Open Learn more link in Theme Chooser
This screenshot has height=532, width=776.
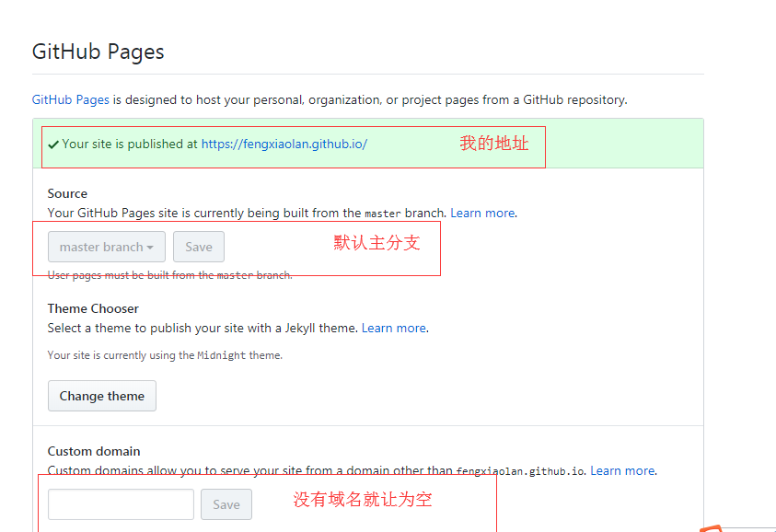tap(394, 328)
